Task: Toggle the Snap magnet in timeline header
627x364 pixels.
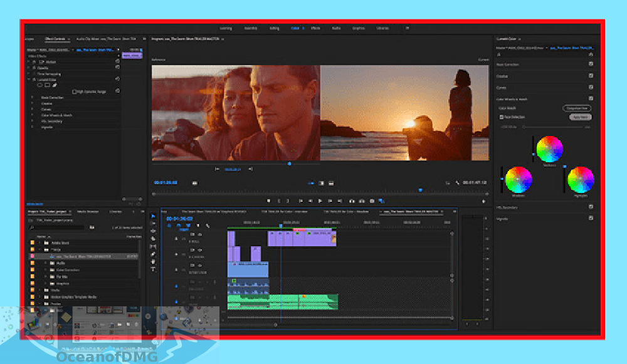Action: 179,226
